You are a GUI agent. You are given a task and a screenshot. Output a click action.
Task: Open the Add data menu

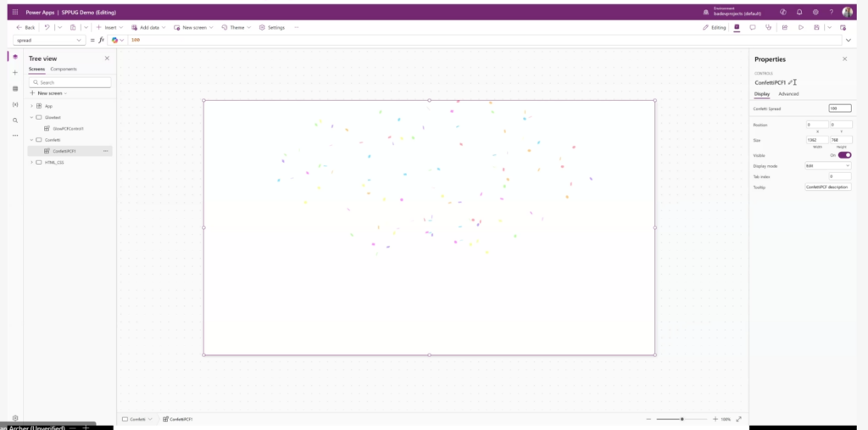(148, 27)
